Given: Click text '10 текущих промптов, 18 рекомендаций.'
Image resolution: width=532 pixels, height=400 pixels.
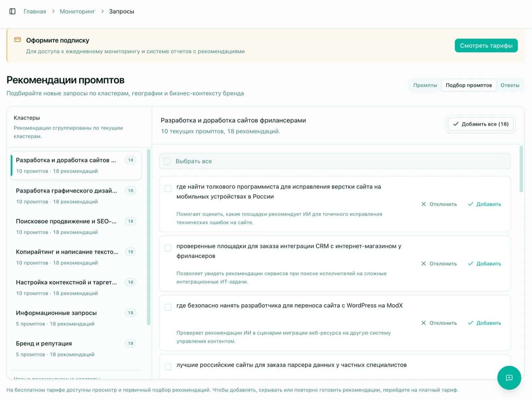Looking at the screenshot, I should [x=220, y=131].
